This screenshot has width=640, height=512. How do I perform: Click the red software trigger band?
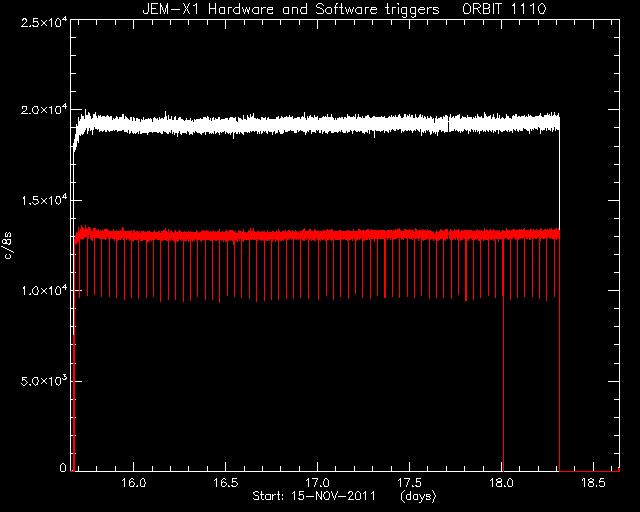click(x=318, y=235)
